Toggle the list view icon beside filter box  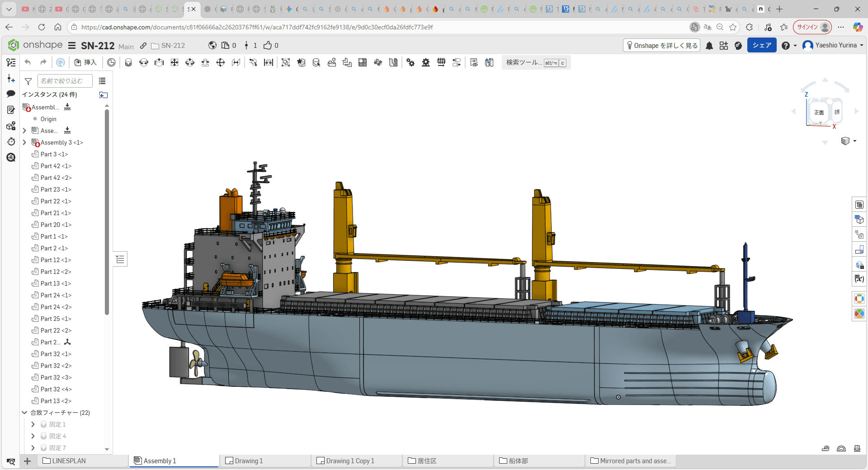click(x=102, y=81)
